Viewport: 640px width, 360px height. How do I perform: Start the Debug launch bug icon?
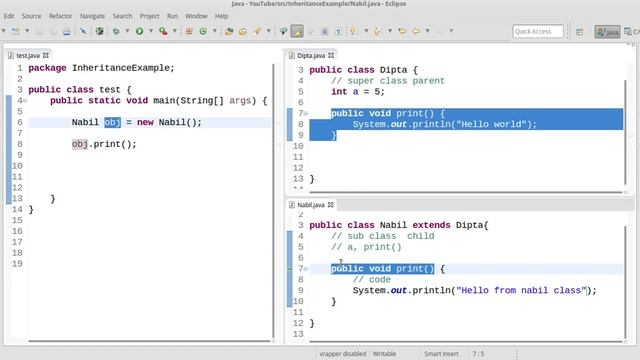tap(116, 31)
